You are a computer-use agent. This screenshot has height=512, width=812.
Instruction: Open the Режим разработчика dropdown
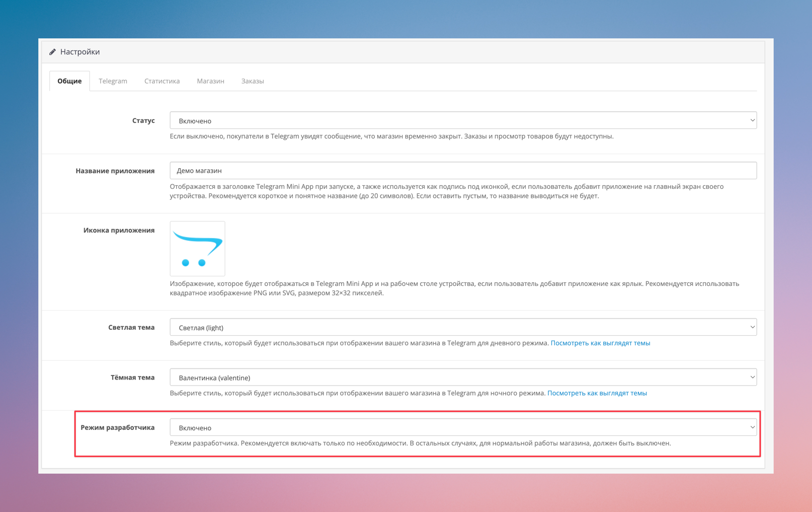tap(463, 428)
